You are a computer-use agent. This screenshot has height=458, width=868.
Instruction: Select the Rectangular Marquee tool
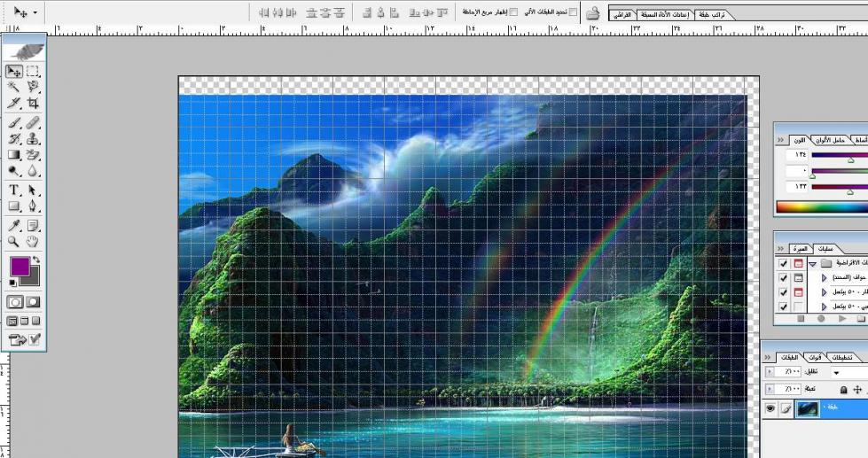[x=33, y=71]
